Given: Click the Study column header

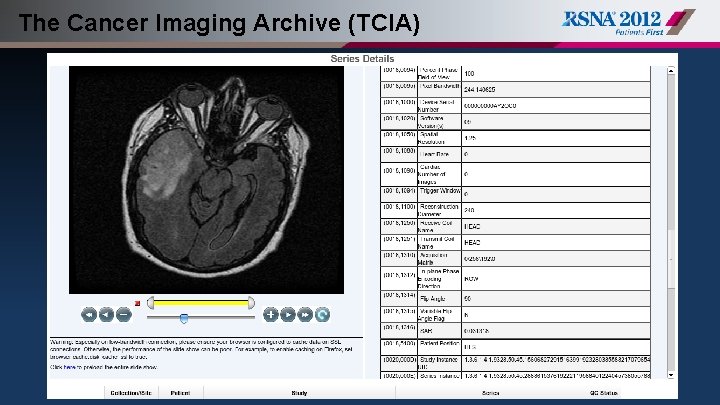Looking at the screenshot, I should pyautogui.click(x=299, y=393).
